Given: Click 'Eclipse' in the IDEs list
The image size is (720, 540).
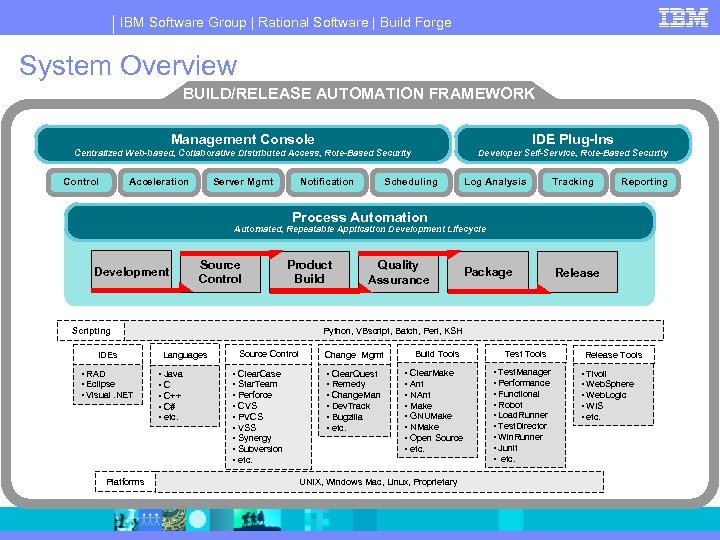Looking at the screenshot, I should (101, 384).
